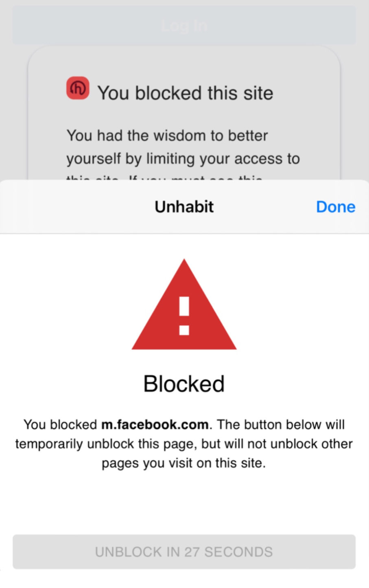369x588 pixels.
Task: Tap the 'You blocked this site' heading
Action: (185, 93)
